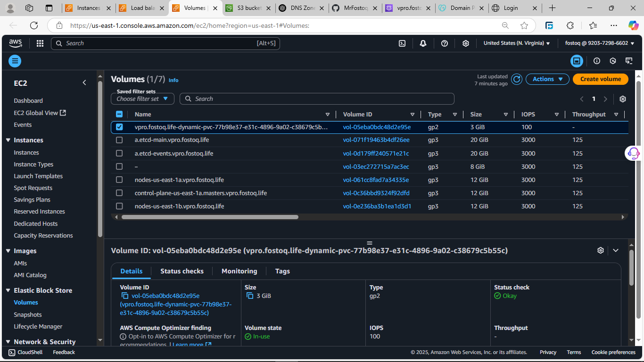Collapse the Images sidebar section

(x=8, y=251)
